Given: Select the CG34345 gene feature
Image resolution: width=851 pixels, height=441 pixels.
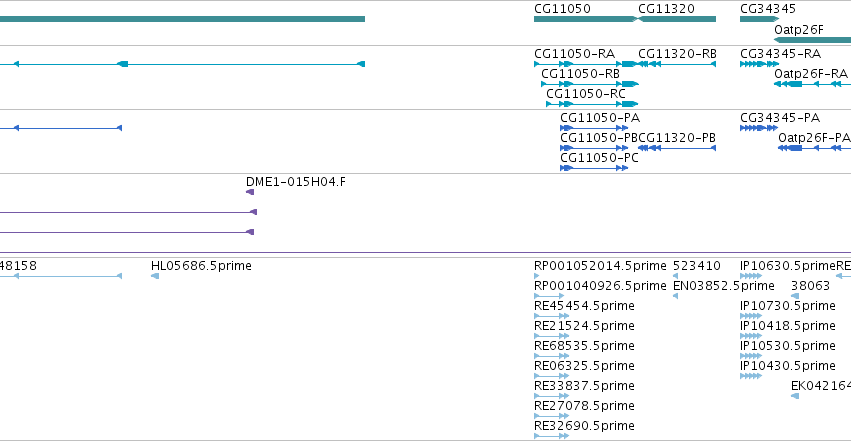Looking at the screenshot, I should pos(759,19).
